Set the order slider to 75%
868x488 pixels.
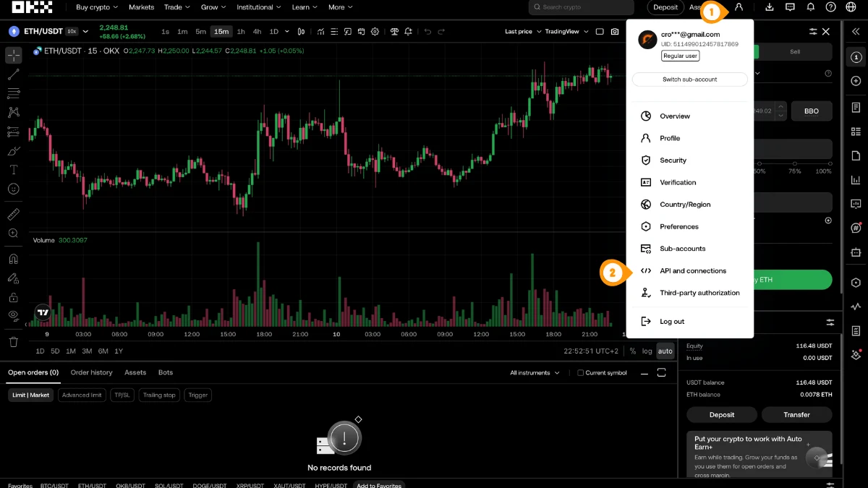(795, 165)
